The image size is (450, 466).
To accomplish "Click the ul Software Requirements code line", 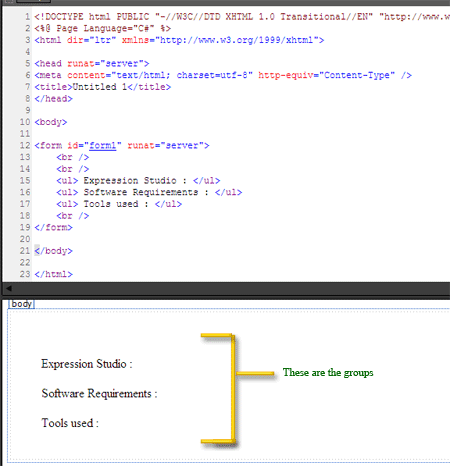I will click(x=149, y=192).
